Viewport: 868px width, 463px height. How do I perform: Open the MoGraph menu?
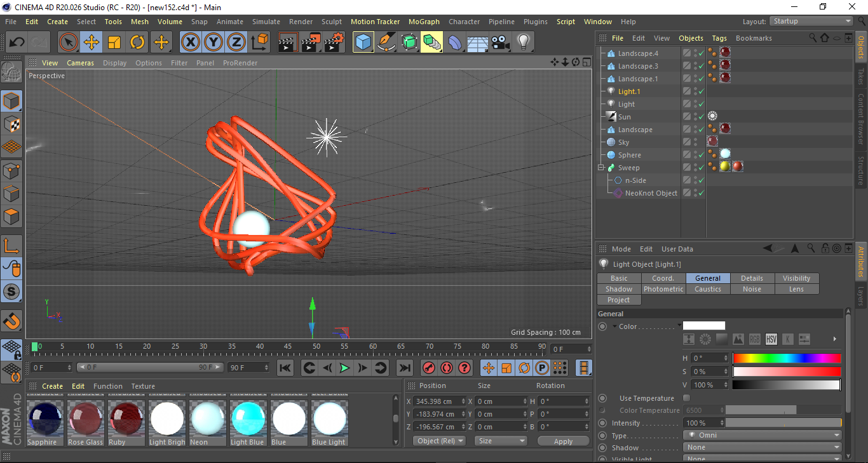(x=424, y=22)
